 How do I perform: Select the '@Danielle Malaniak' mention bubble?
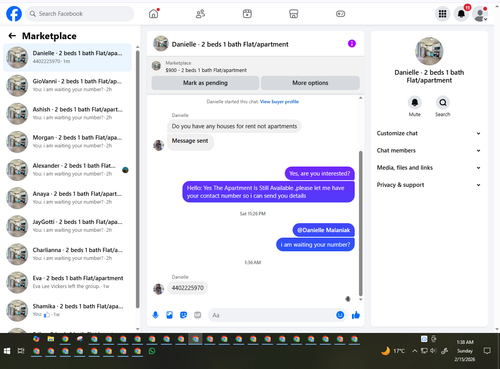click(x=323, y=230)
